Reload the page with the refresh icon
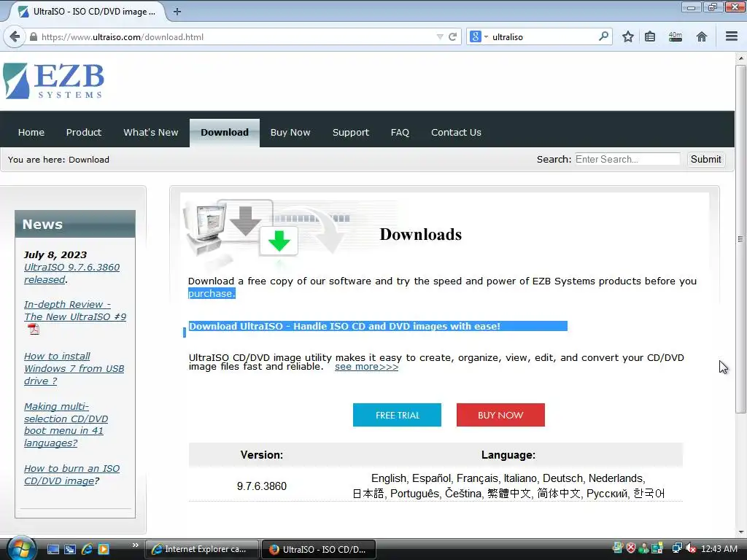Viewport: 747px width, 560px height. [x=452, y=36]
